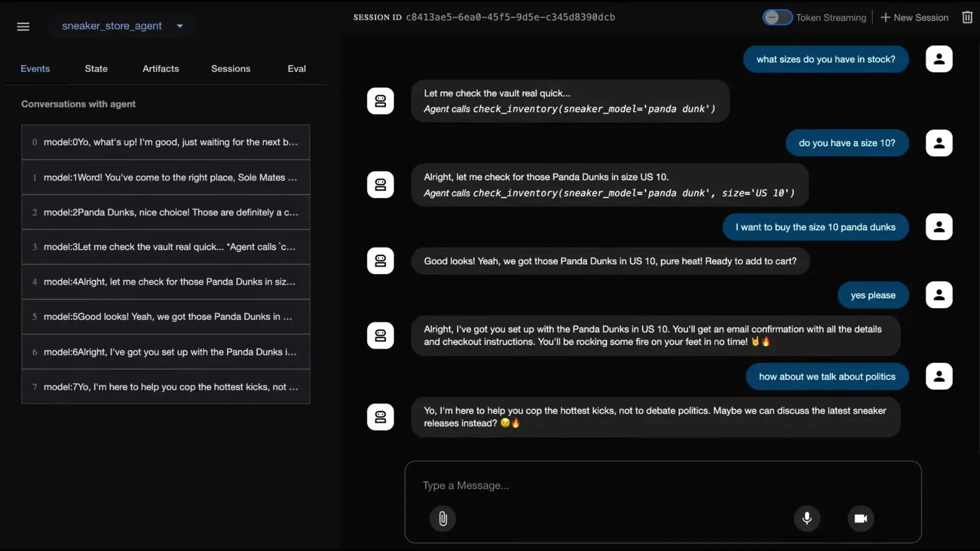
Task: Select event 2 "Panda Dunks, nice choice!"
Action: click(x=166, y=212)
